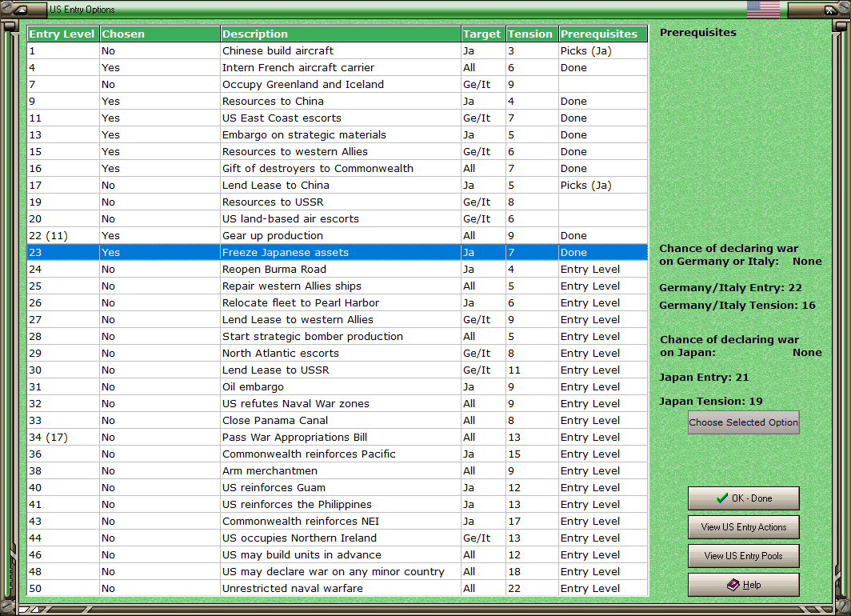The image size is (851, 616).
Task: Select Lend Lease to China row
Action: coord(338,185)
